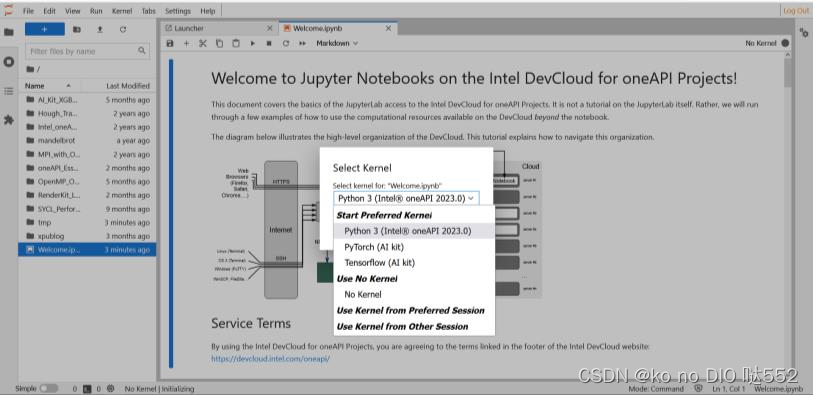Open the mandelbrot folder

(x=87, y=140)
